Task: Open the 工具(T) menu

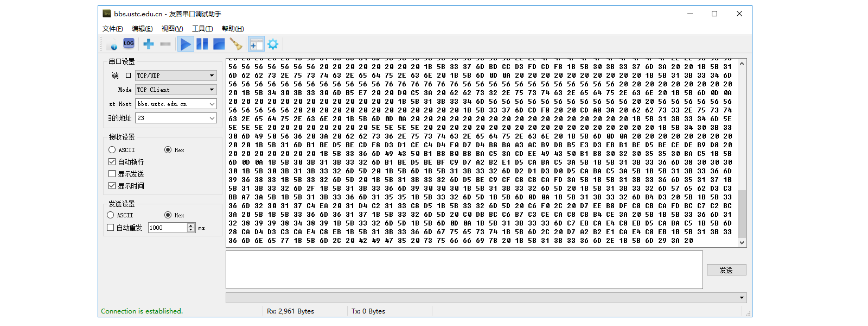Action: [x=202, y=29]
